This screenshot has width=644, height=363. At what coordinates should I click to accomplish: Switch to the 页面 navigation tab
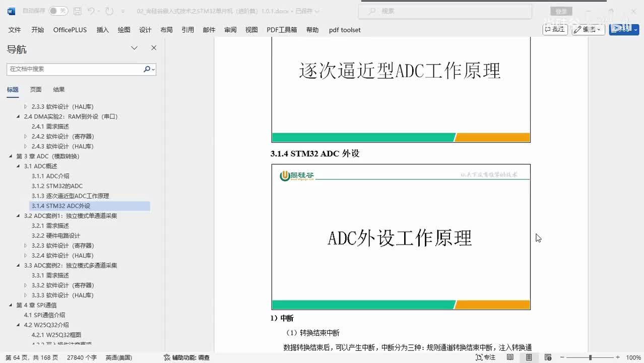point(36,89)
